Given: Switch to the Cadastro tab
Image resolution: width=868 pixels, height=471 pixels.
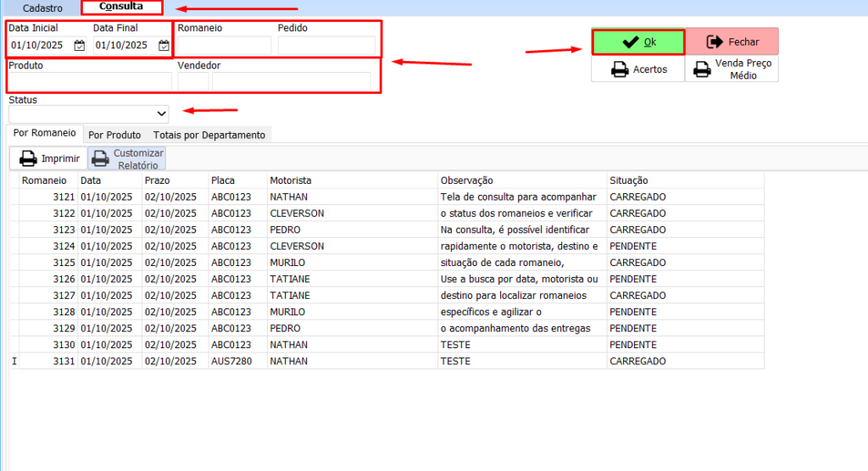Looking at the screenshot, I should click(x=42, y=8).
